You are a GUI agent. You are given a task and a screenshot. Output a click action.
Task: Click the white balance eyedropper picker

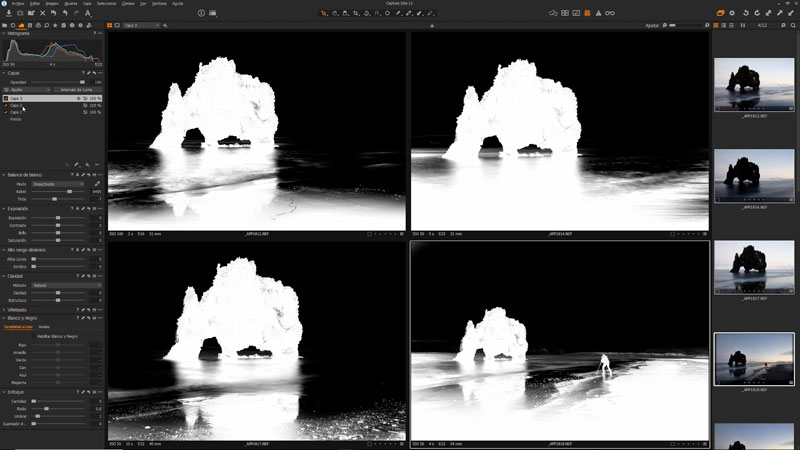click(x=97, y=184)
